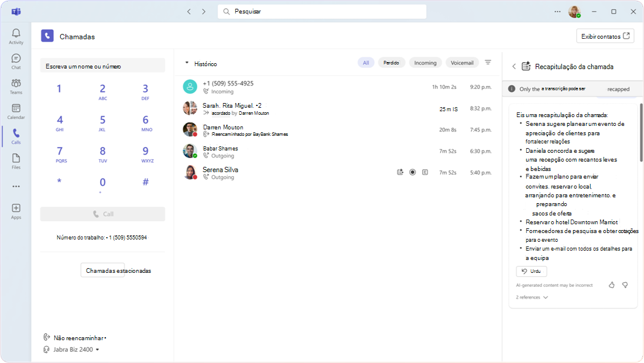Click the work number text
This screenshot has height=363, width=644.
coord(102,237)
